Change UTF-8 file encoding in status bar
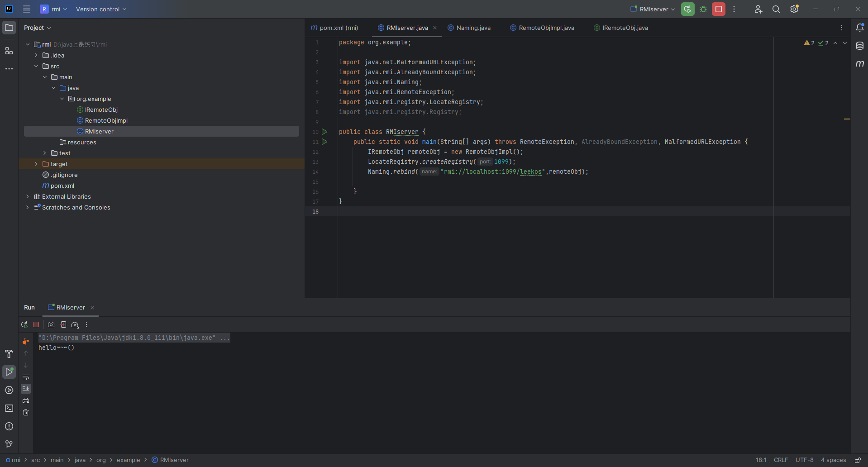This screenshot has width=868, height=467. [x=805, y=460]
